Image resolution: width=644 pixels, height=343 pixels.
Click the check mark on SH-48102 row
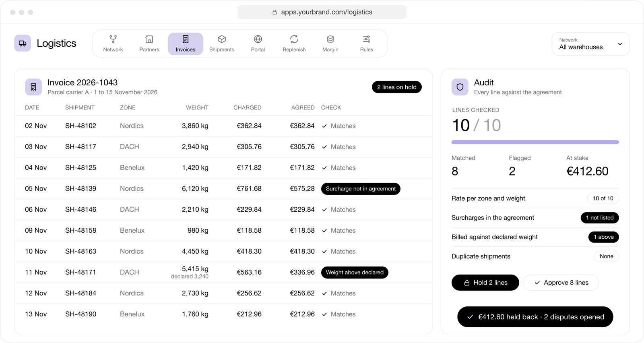pyautogui.click(x=324, y=126)
